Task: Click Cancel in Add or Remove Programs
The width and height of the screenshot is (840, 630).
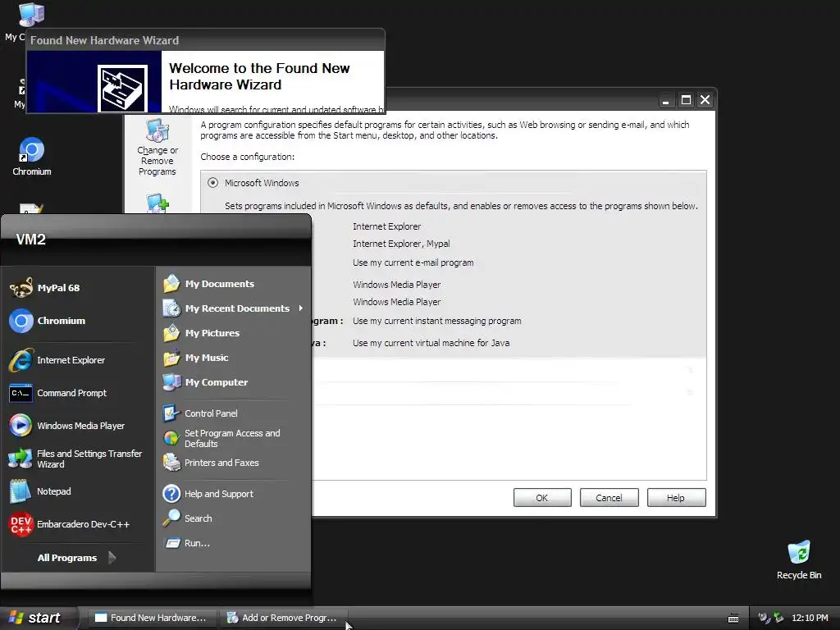Action: coord(609,498)
